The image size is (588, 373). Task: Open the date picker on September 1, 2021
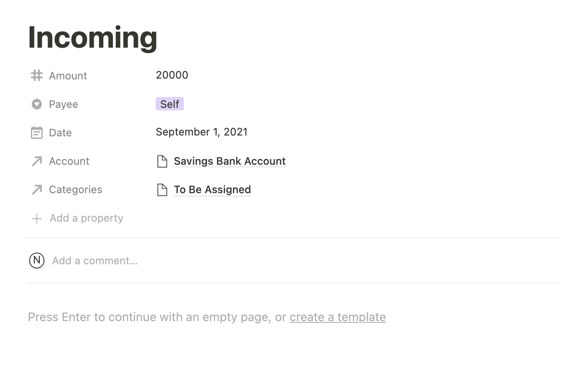pyautogui.click(x=202, y=132)
